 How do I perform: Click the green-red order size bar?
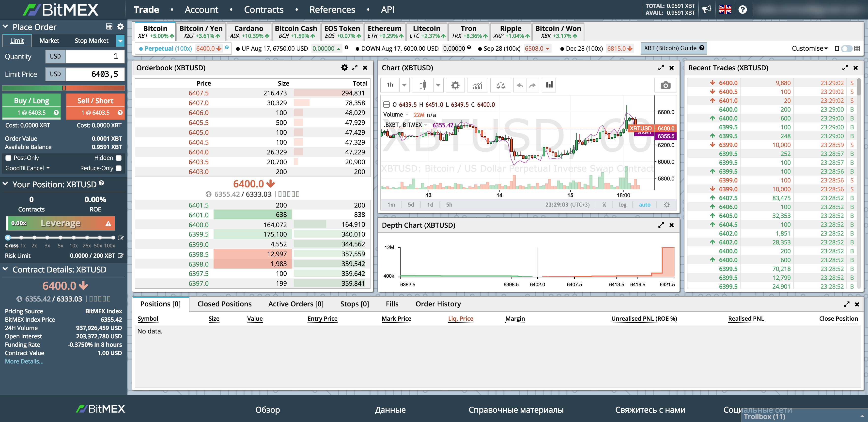(63, 88)
